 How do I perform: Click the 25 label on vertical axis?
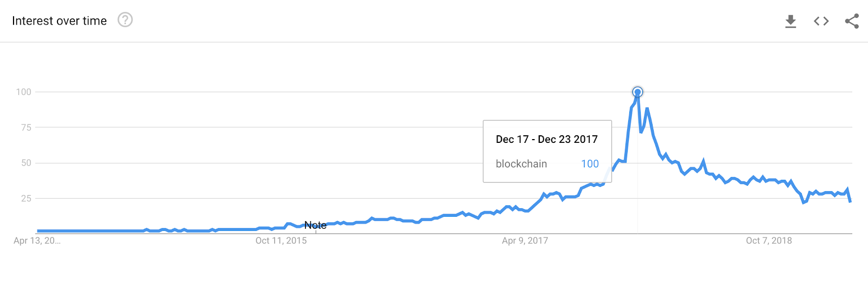tap(26, 198)
